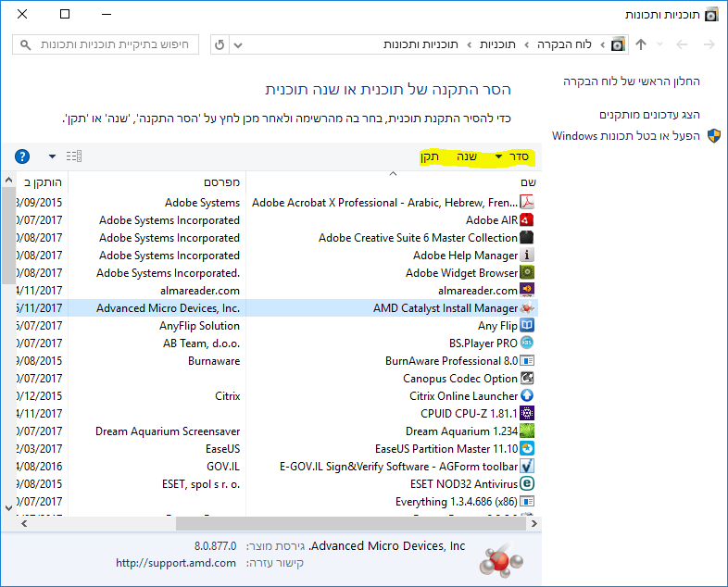Open the view options dropdown arrow

(x=52, y=156)
